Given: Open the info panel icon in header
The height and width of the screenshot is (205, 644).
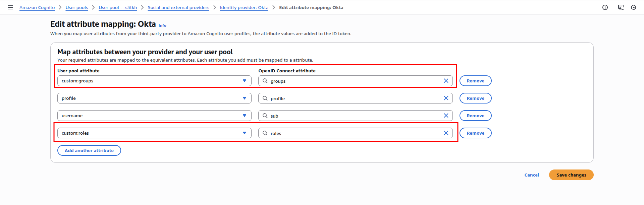Looking at the screenshot, I should [605, 7].
